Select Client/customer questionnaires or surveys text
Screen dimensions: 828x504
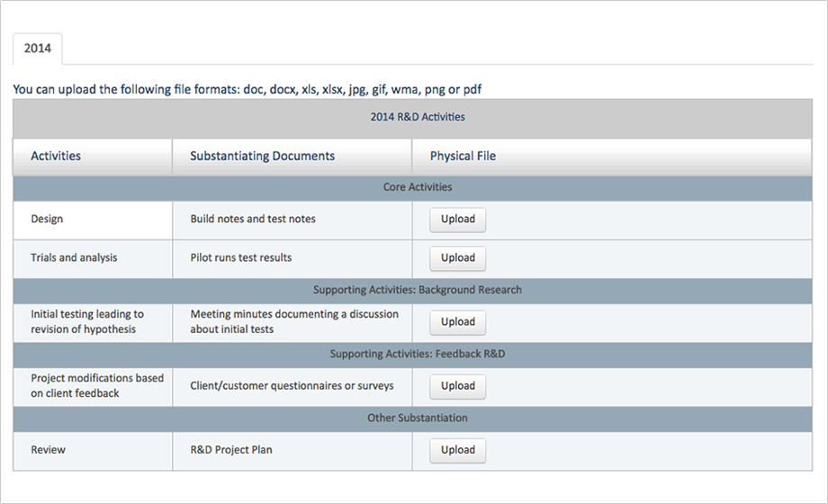[292, 386]
